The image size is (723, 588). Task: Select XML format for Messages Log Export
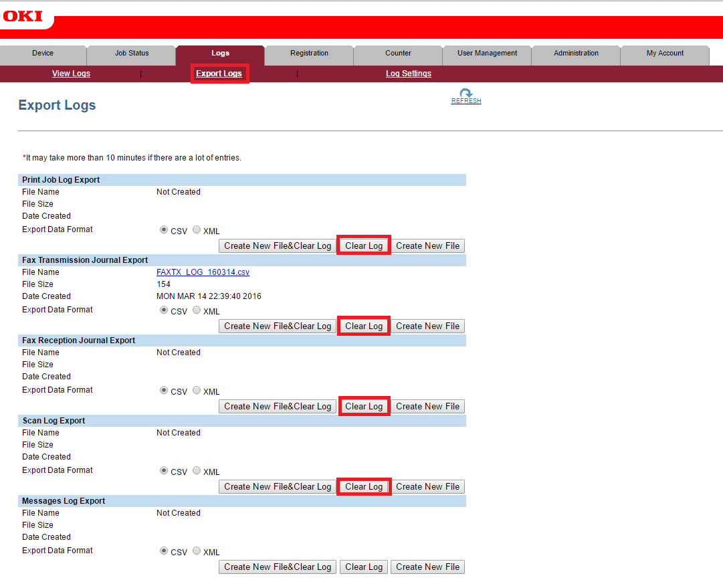(x=197, y=551)
